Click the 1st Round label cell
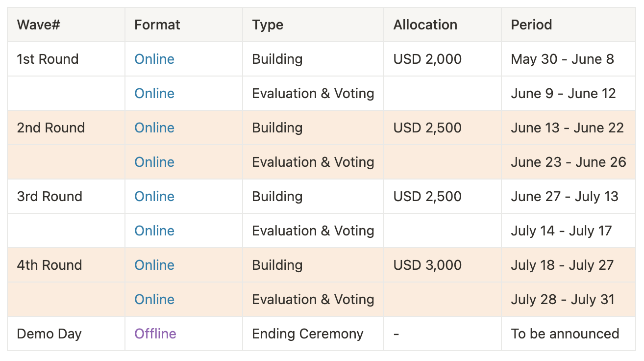Viewport: 644px width, 361px height. point(48,59)
